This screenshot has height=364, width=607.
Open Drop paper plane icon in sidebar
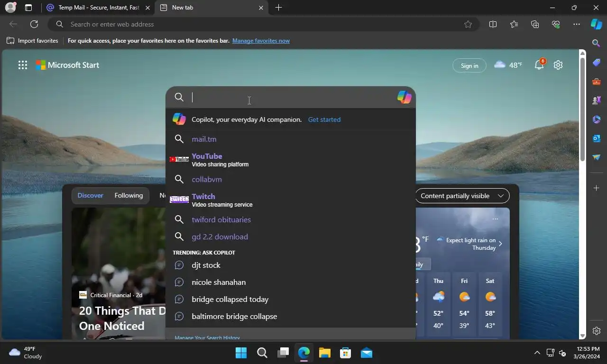[597, 157]
